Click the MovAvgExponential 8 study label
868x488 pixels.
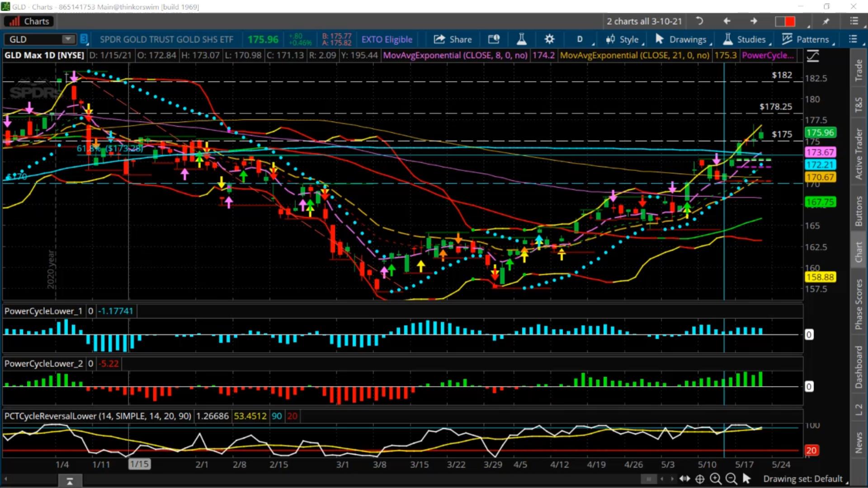tap(455, 55)
